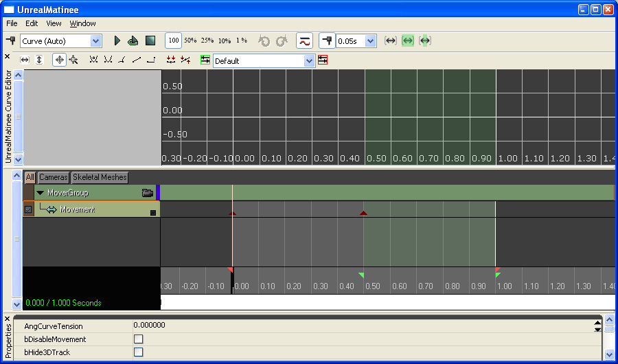Click the red delete curve tab icon
This screenshot has height=364, width=618.
point(323,60)
